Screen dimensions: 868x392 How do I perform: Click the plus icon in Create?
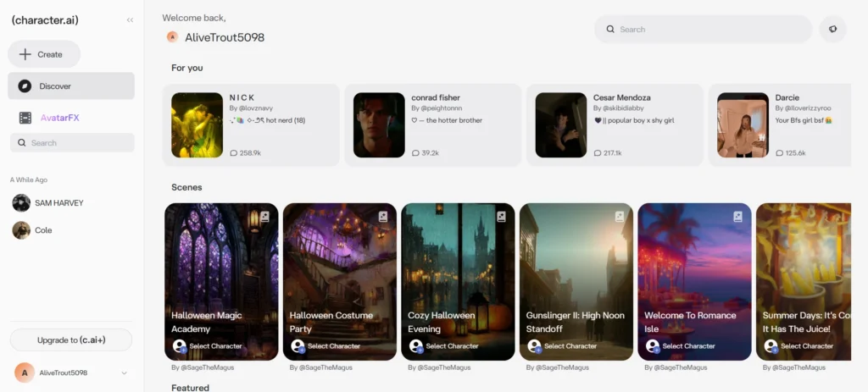point(25,54)
